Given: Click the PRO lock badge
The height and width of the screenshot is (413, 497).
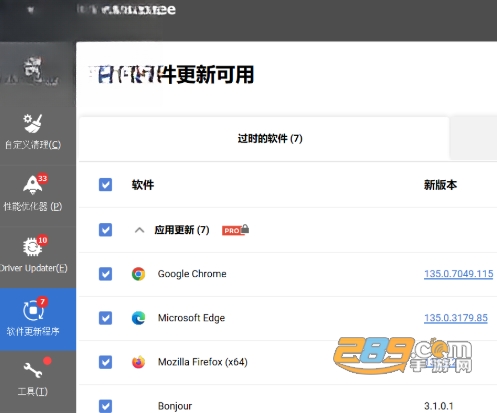Looking at the screenshot, I should [235, 230].
